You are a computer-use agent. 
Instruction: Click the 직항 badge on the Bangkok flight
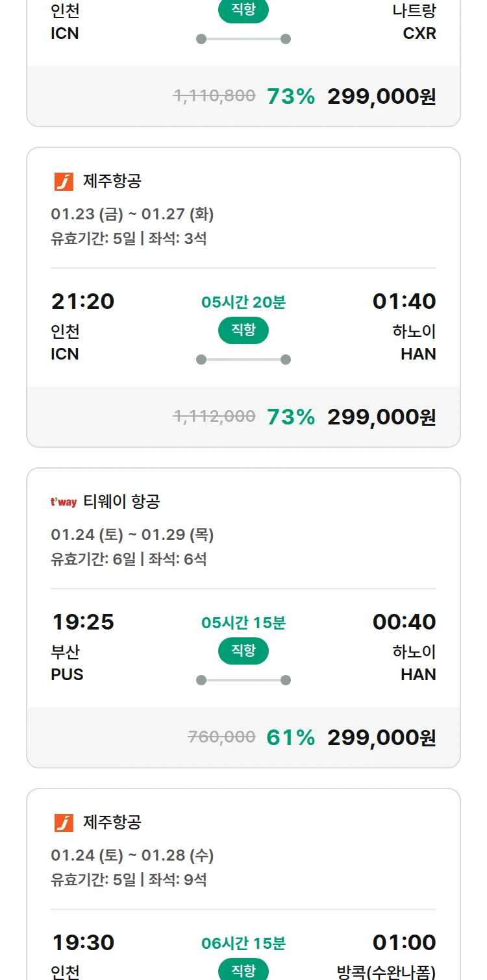(x=243, y=970)
